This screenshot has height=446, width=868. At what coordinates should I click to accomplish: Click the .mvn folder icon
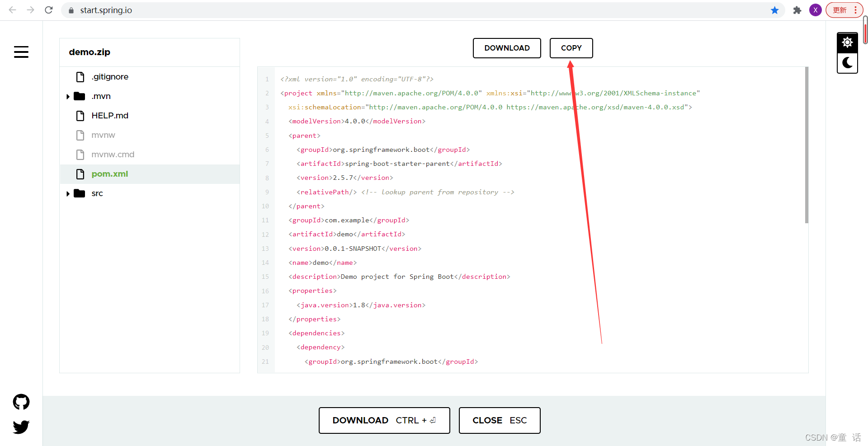(x=80, y=96)
